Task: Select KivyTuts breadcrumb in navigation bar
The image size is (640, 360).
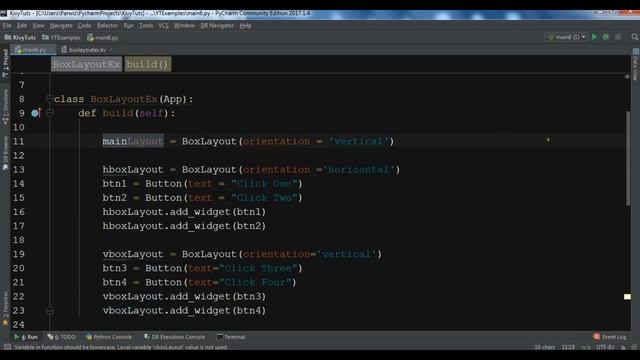Action: coord(20,37)
